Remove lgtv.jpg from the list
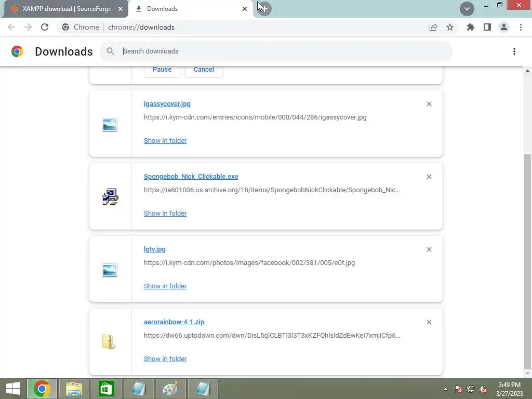Viewport: 532px width, 399px height. 429,249
